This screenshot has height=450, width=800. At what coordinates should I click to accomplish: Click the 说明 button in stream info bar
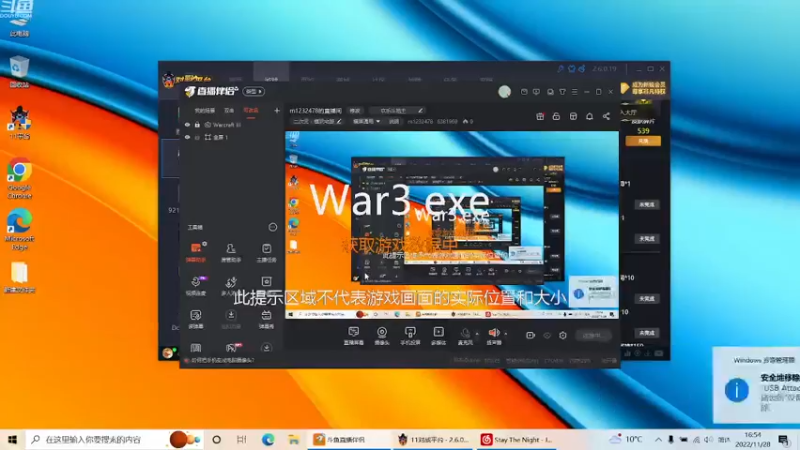[394, 121]
